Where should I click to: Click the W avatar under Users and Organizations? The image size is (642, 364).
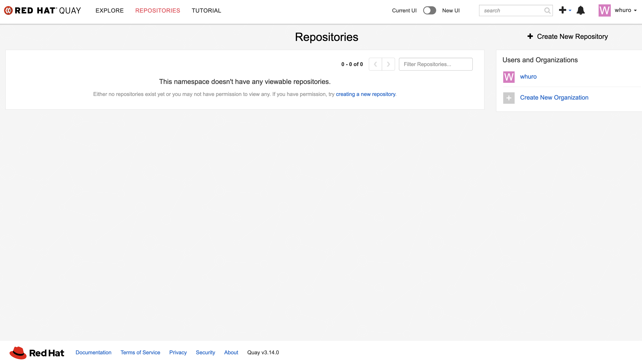509,77
